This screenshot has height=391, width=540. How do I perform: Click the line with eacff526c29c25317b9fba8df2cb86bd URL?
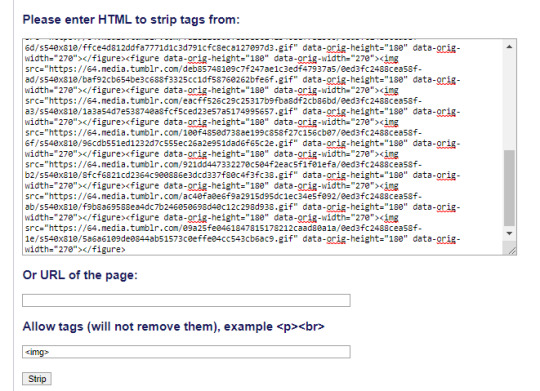pyautogui.click(x=223, y=101)
